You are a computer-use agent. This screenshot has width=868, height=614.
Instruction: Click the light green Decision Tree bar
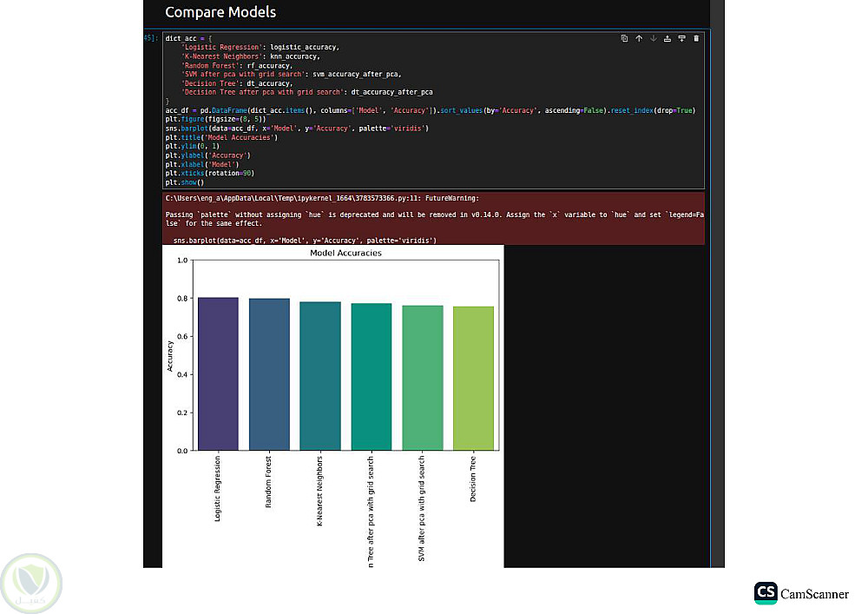tap(473, 378)
